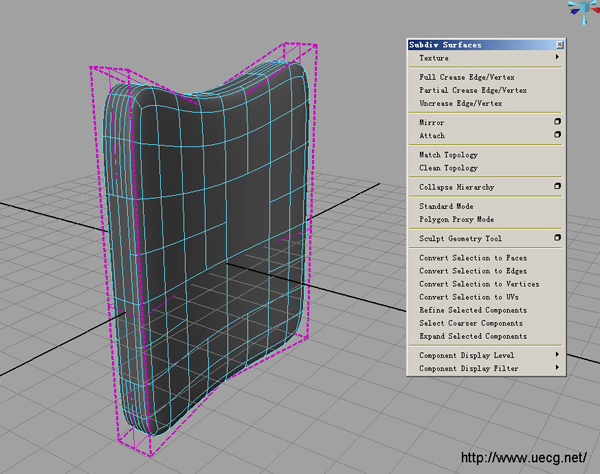600x474 pixels.
Task: Select Collapse Hierarchy
Action: click(457, 187)
